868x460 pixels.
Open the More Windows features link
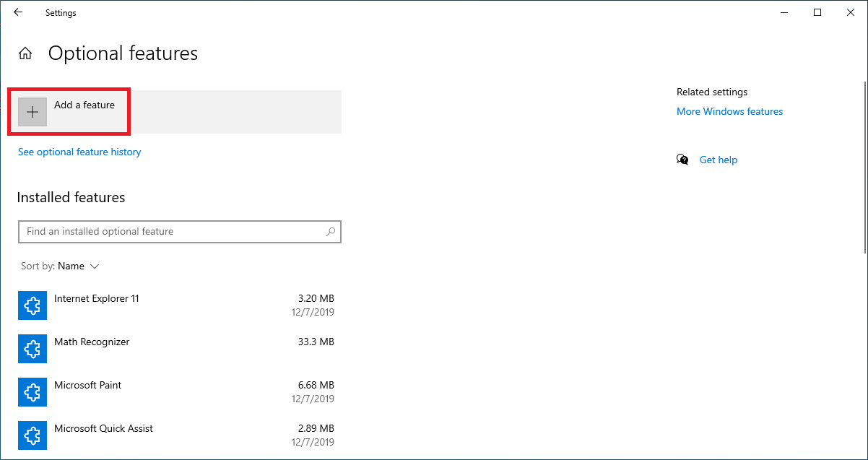729,111
